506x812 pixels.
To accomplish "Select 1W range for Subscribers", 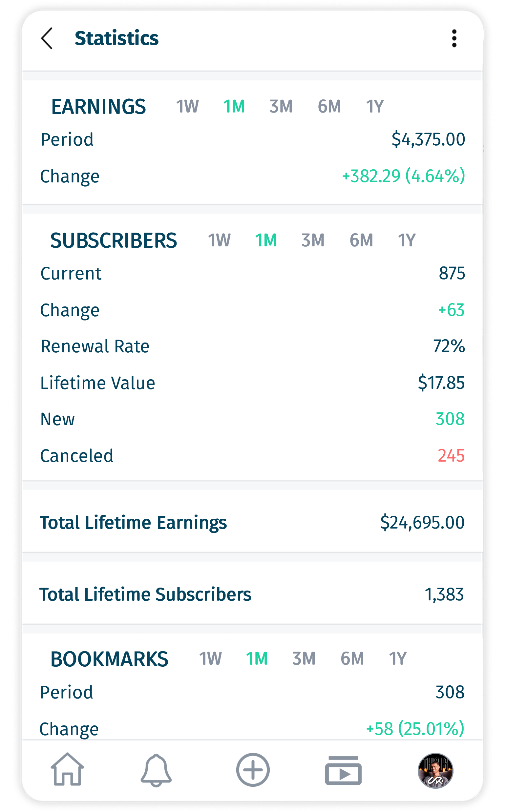I will pyautogui.click(x=219, y=240).
